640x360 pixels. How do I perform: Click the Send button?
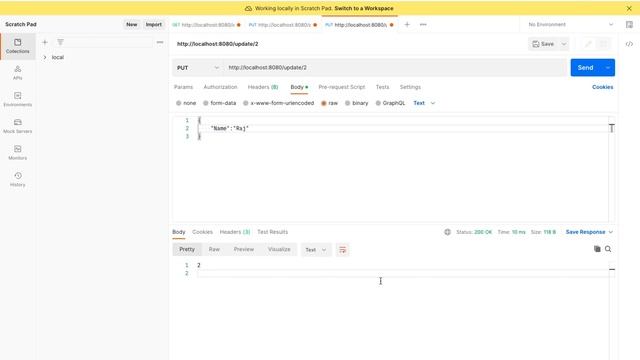[x=586, y=68]
